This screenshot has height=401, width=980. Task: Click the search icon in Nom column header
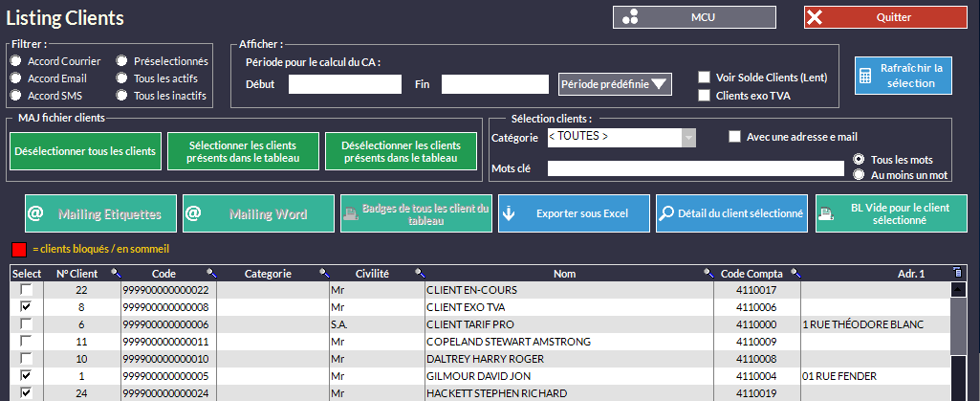(708, 274)
